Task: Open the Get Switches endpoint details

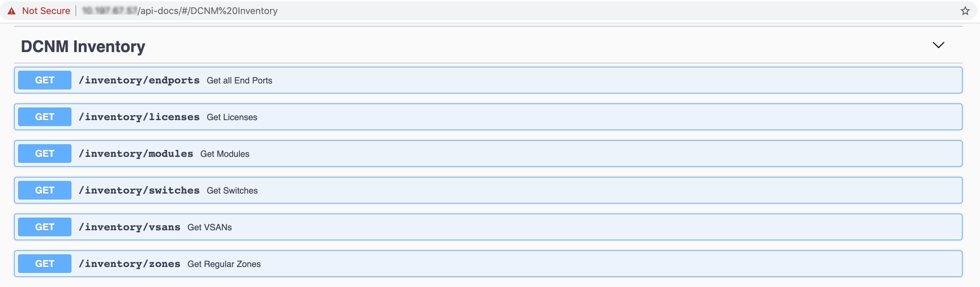Action: (487, 190)
